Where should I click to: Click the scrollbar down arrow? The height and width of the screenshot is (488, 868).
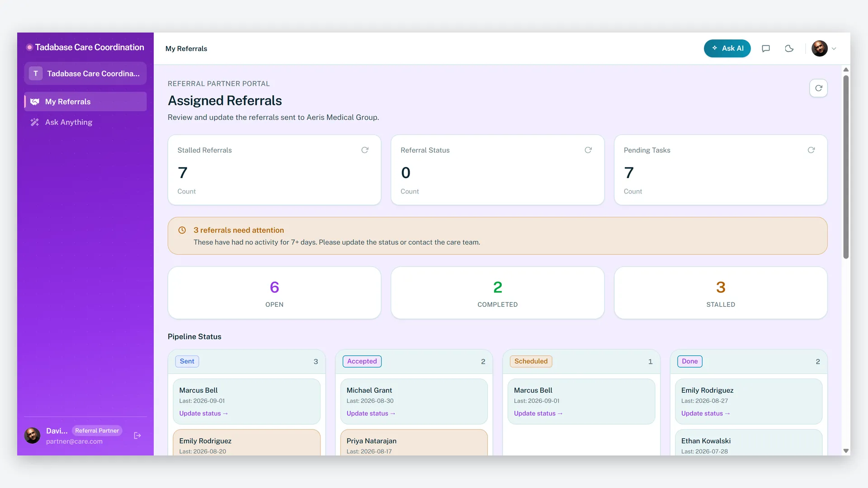pyautogui.click(x=846, y=451)
